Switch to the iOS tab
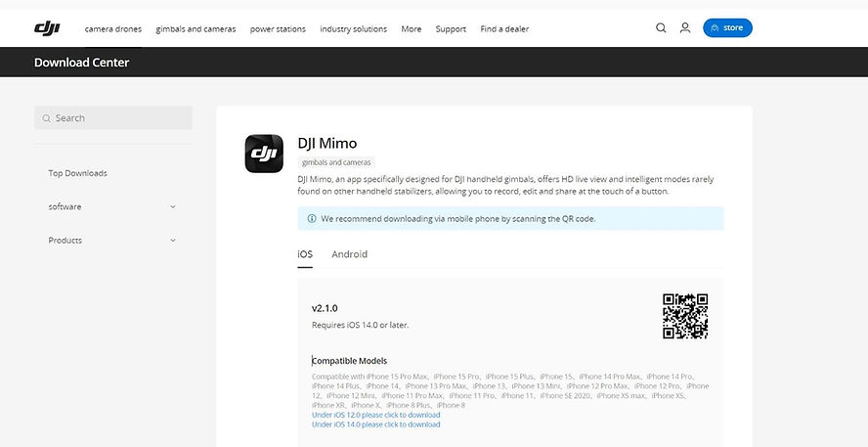Screen dimensions: 868x447 click(305, 254)
